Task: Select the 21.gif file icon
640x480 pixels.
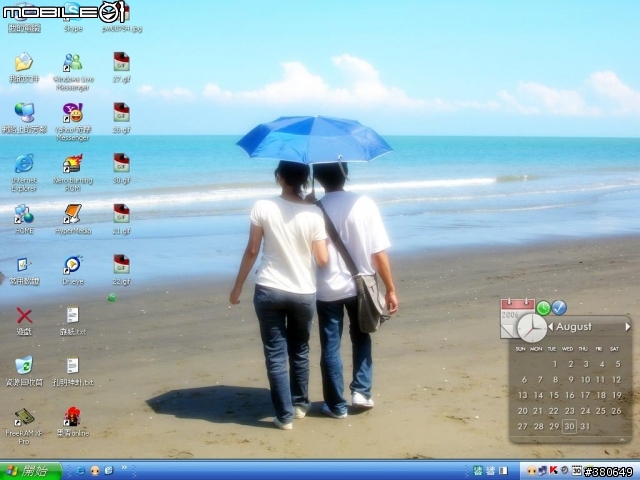Action: [x=122, y=213]
